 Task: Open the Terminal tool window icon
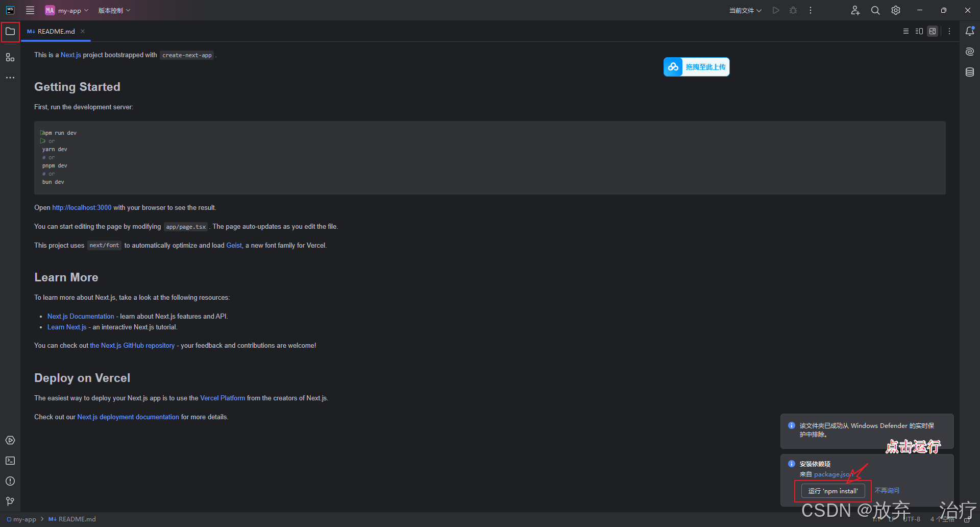point(10,461)
